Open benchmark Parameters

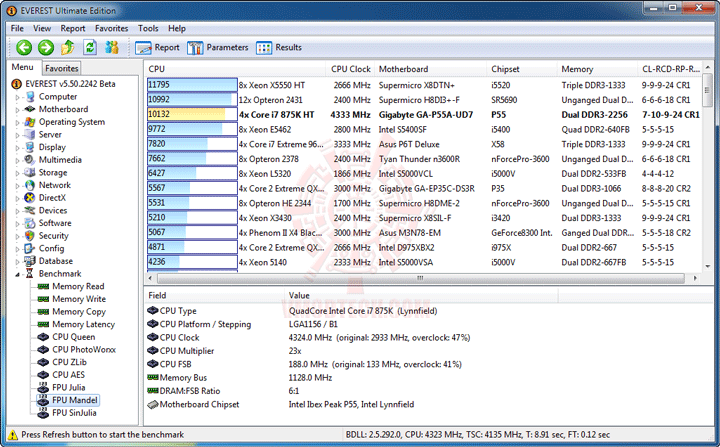[217, 47]
